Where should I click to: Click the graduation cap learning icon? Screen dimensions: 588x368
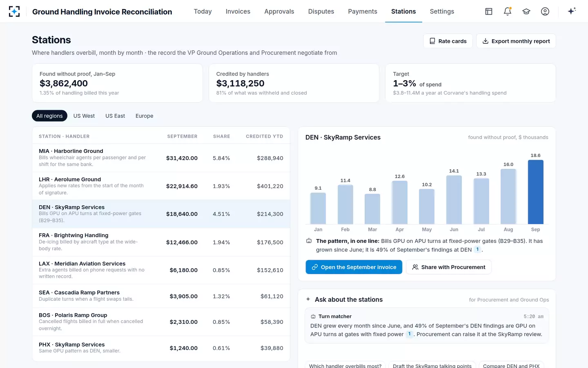526,11
